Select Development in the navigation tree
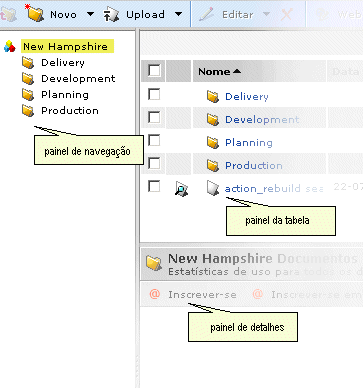Screen dimensions: 364x390 tap(78, 79)
